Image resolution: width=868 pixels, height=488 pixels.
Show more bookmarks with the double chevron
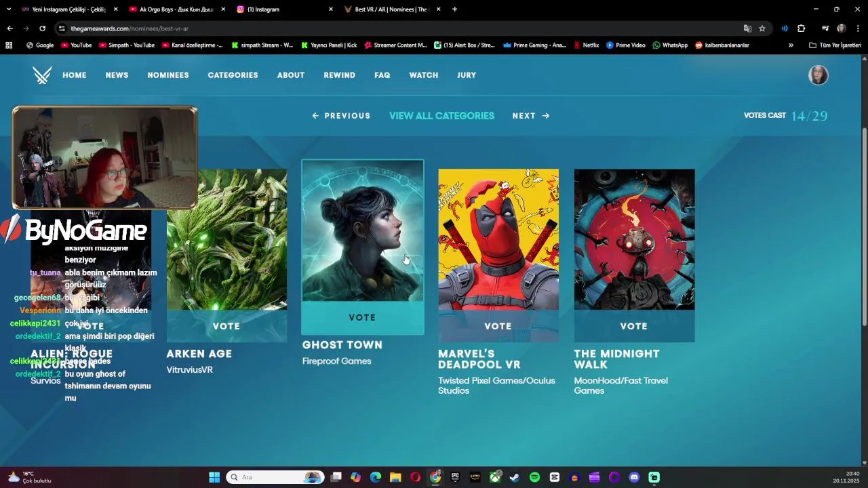[791, 45]
